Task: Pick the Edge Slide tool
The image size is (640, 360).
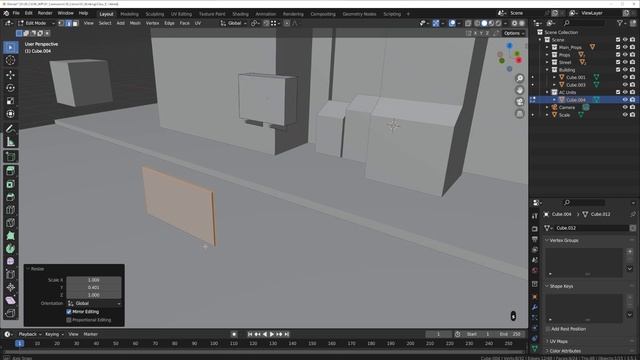Action: tap(11, 275)
